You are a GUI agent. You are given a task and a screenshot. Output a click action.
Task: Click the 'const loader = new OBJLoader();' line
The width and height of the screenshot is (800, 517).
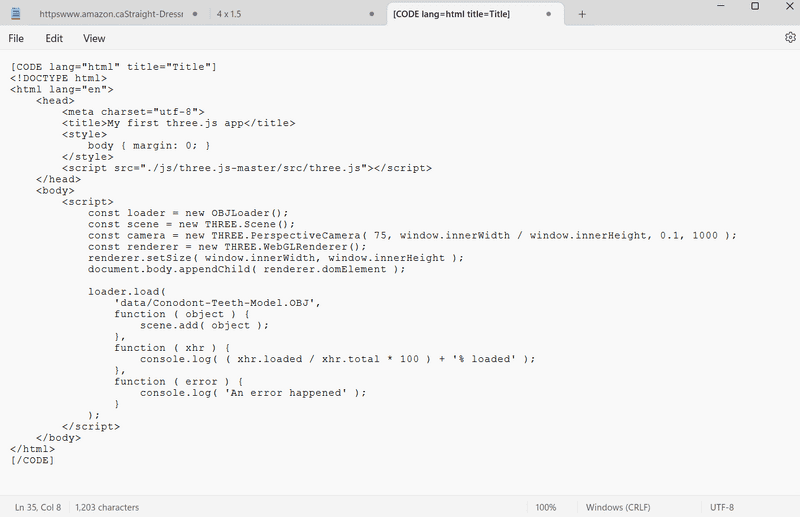[188, 213]
